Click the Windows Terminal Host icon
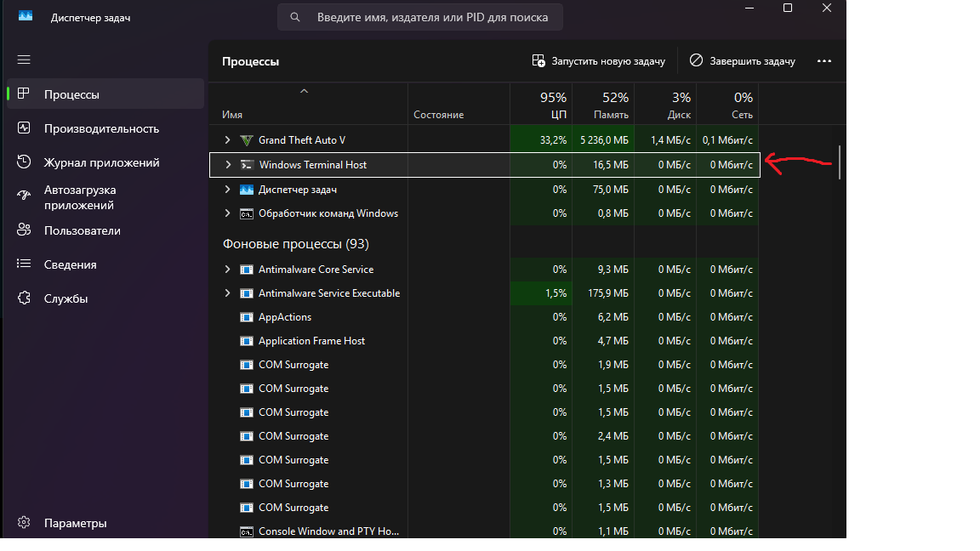The width and height of the screenshot is (980, 551). point(247,165)
